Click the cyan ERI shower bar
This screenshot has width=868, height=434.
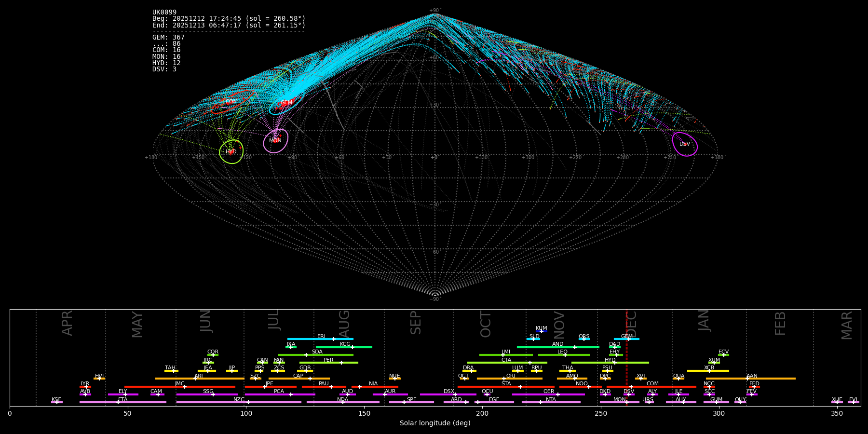pos(320,339)
